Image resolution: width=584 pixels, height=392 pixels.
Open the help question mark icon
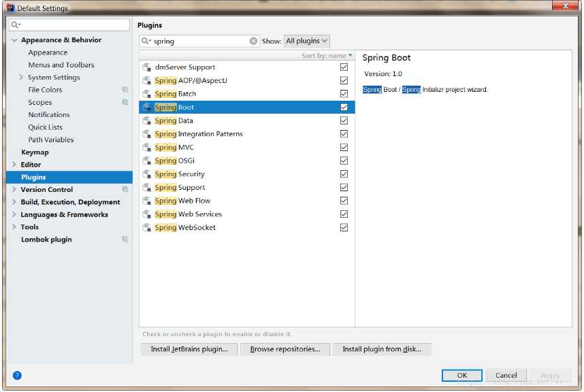pos(17,375)
